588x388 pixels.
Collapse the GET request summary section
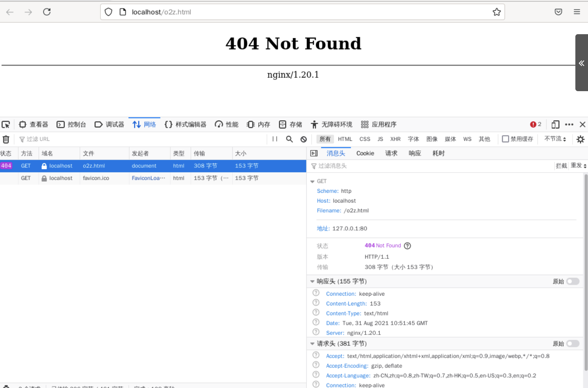tap(312, 181)
